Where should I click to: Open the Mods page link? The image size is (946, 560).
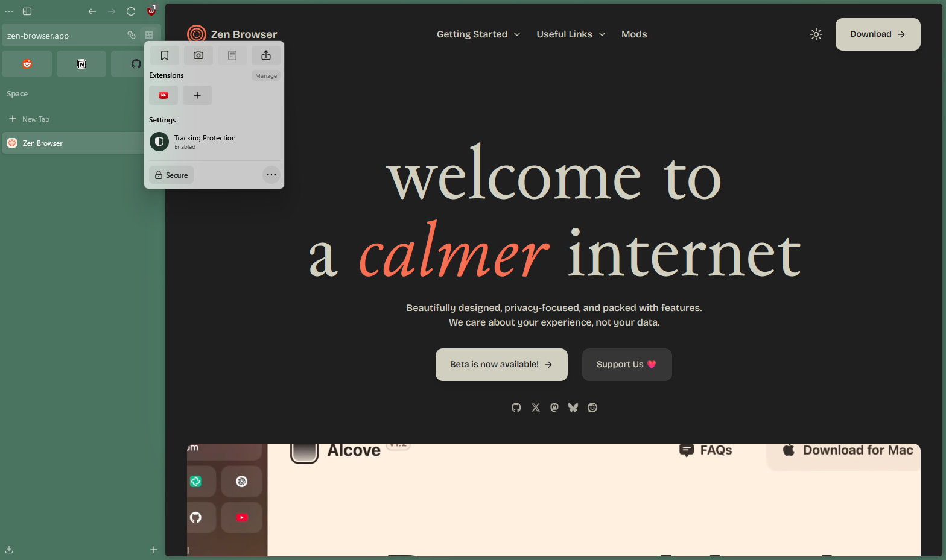pyautogui.click(x=634, y=34)
